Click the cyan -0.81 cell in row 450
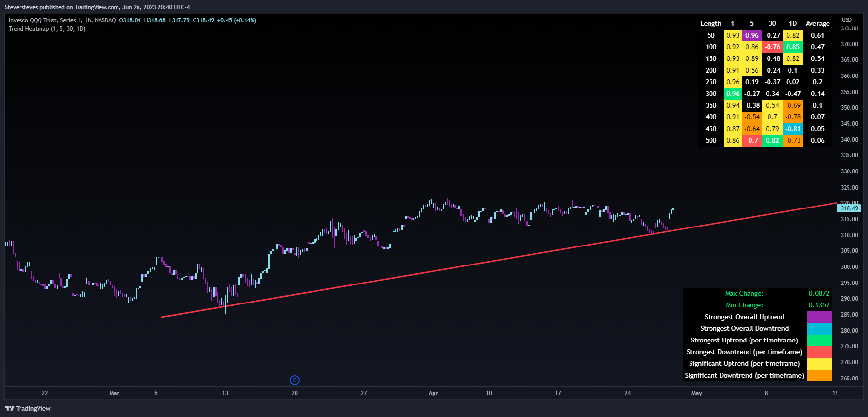This screenshot has height=417, width=868. click(793, 129)
